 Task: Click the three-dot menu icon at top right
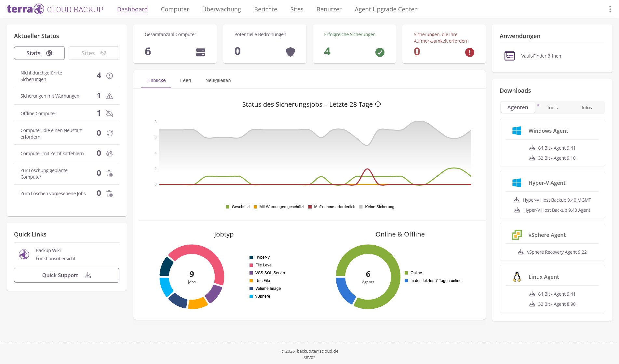point(610,9)
